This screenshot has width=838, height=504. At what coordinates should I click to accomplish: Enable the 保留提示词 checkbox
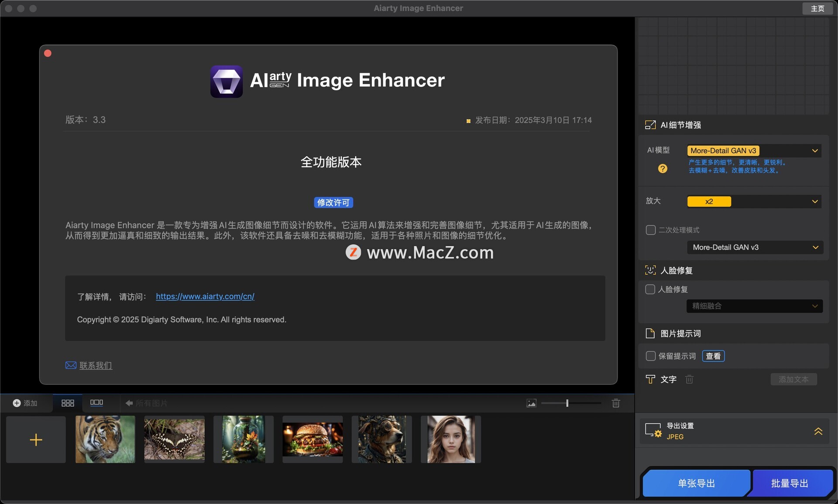pyautogui.click(x=650, y=356)
